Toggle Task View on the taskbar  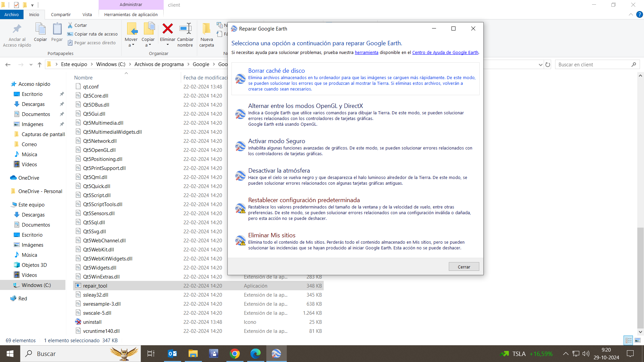151,354
